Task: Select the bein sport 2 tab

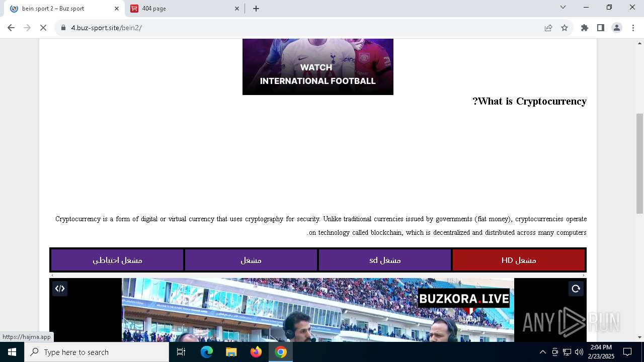Action: pyautogui.click(x=63, y=9)
